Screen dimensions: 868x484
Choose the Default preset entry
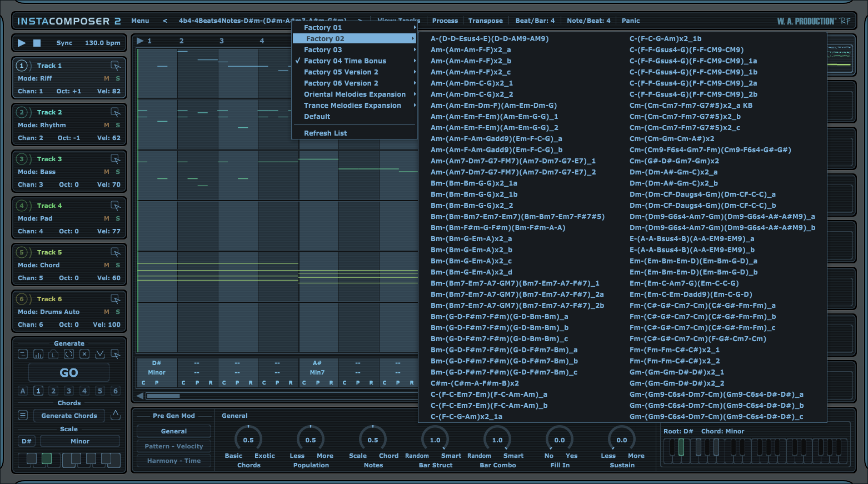point(355,116)
